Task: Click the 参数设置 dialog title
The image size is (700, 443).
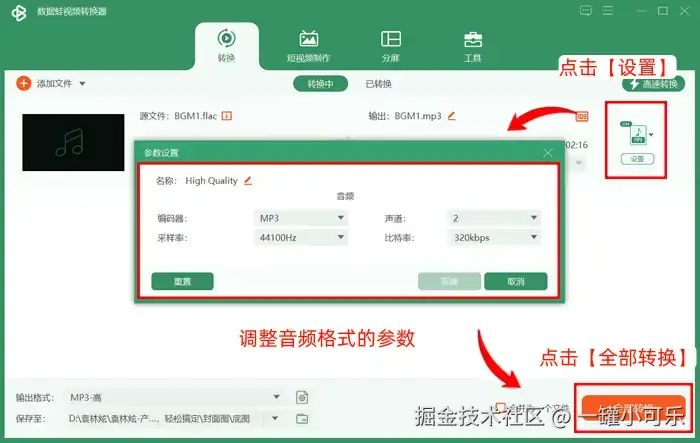Action: [161, 153]
